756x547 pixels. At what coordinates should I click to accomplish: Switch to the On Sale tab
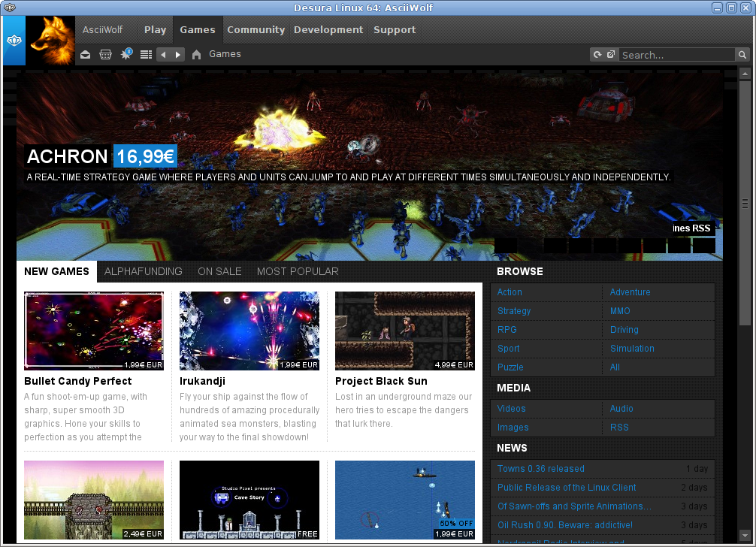pos(220,271)
